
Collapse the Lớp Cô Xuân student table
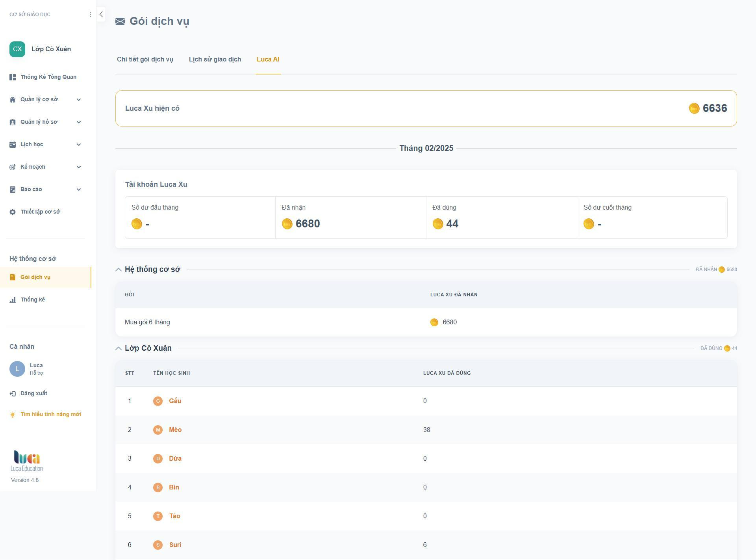(118, 348)
